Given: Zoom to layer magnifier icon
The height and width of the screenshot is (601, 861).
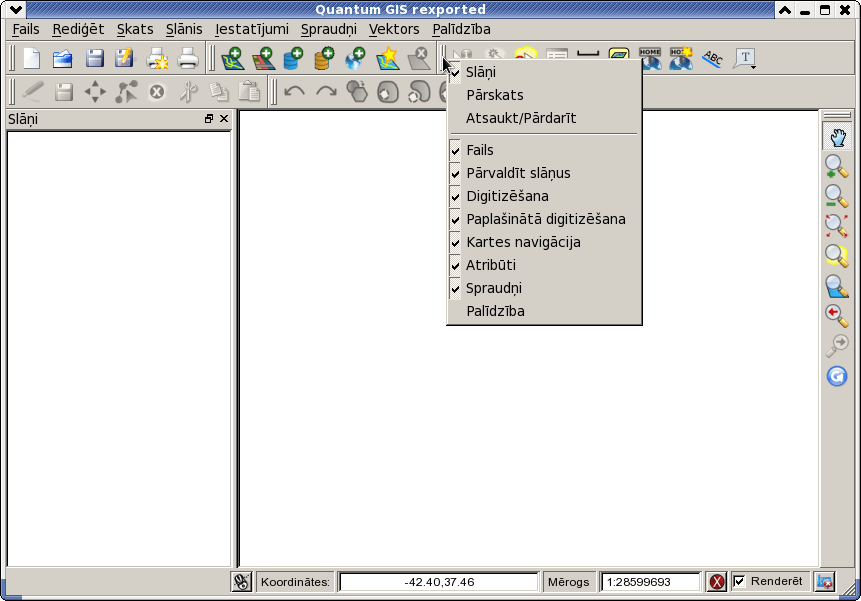Looking at the screenshot, I should [x=837, y=286].
